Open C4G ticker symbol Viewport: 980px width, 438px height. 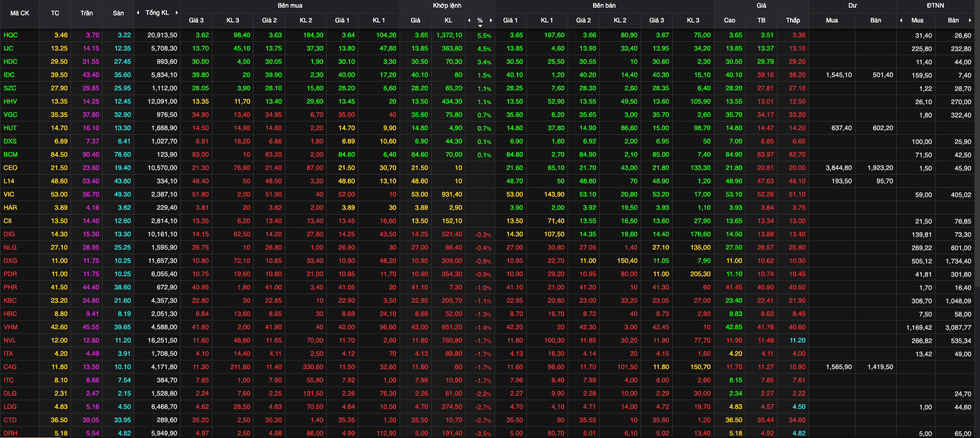10,367
